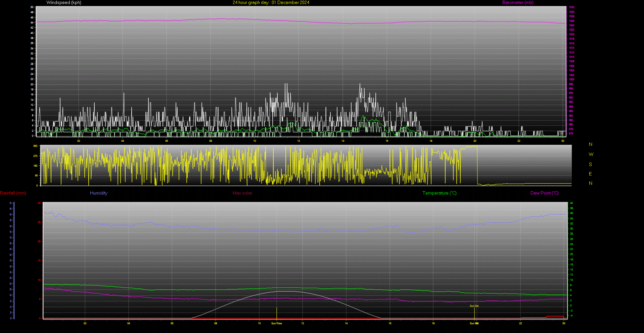Click red '25' on the solar axis
This screenshot has width=644, height=333.
[39, 222]
